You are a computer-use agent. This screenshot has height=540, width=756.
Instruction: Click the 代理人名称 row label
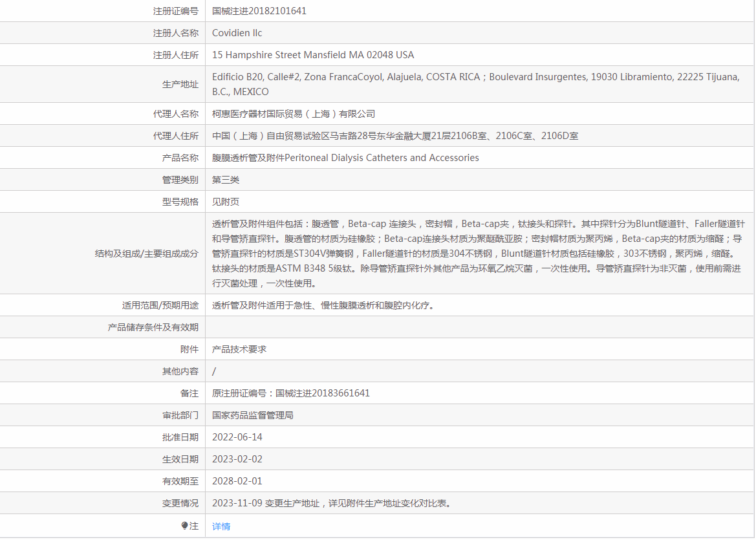pos(175,114)
